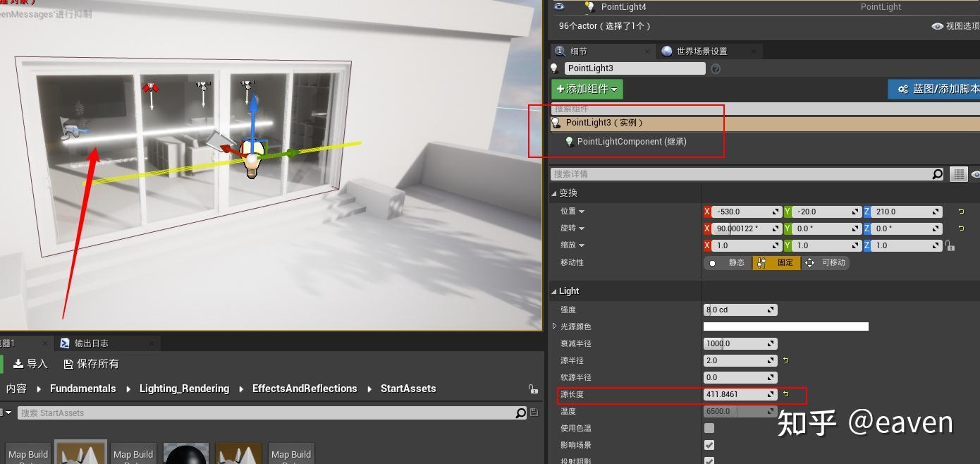
Task: Open the 缩放 scale type dropdown
Action: pyautogui.click(x=572, y=245)
